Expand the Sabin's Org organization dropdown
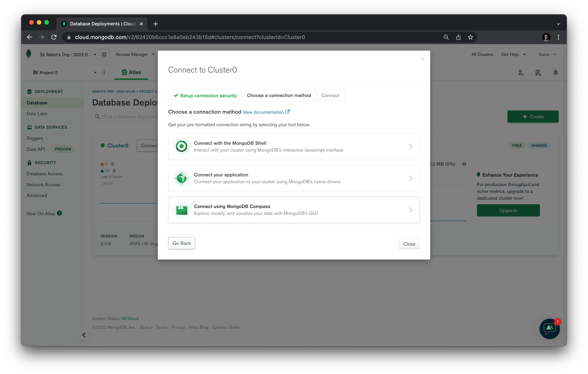Viewport: 588px width, 374px height. [x=68, y=55]
